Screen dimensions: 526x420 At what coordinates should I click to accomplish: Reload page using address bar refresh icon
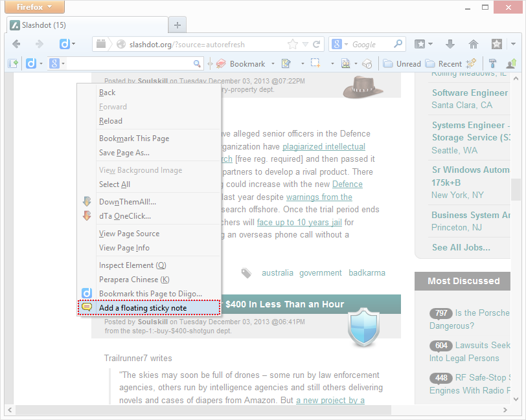tap(316, 44)
